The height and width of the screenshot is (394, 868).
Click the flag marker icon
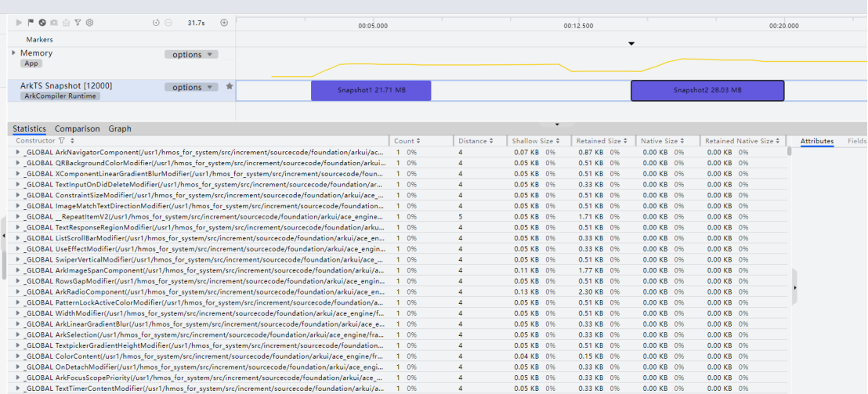[31, 23]
